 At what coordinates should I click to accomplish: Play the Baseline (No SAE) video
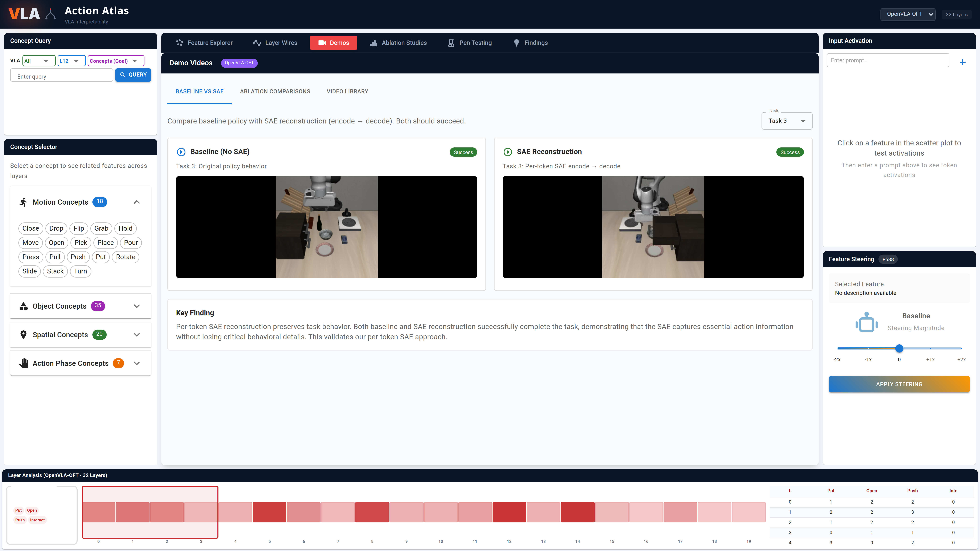181,151
